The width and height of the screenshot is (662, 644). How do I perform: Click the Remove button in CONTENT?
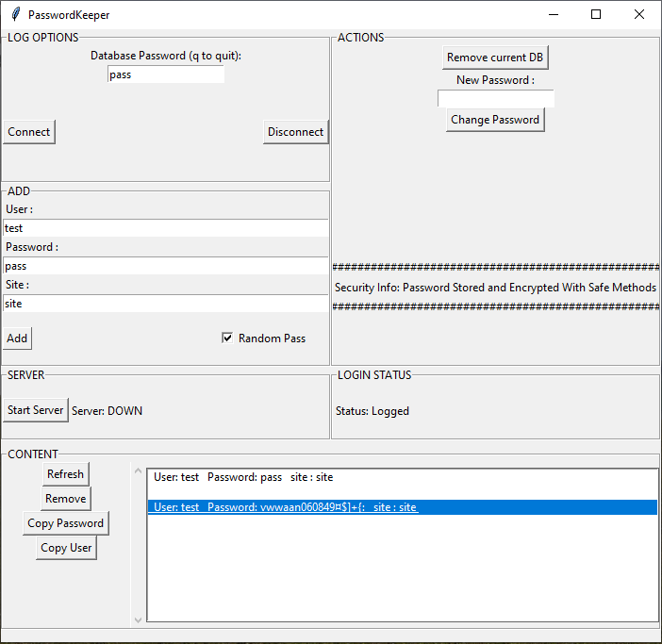[x=66, y=499]
